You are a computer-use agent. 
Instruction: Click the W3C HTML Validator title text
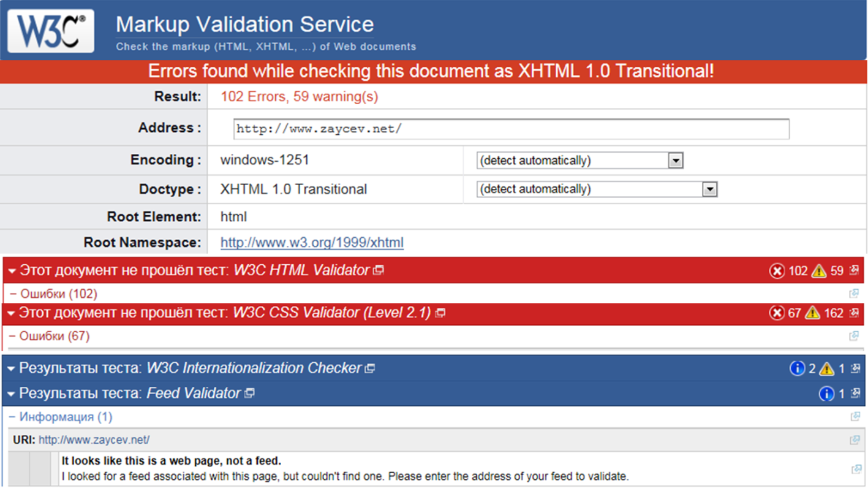(301, 270)
